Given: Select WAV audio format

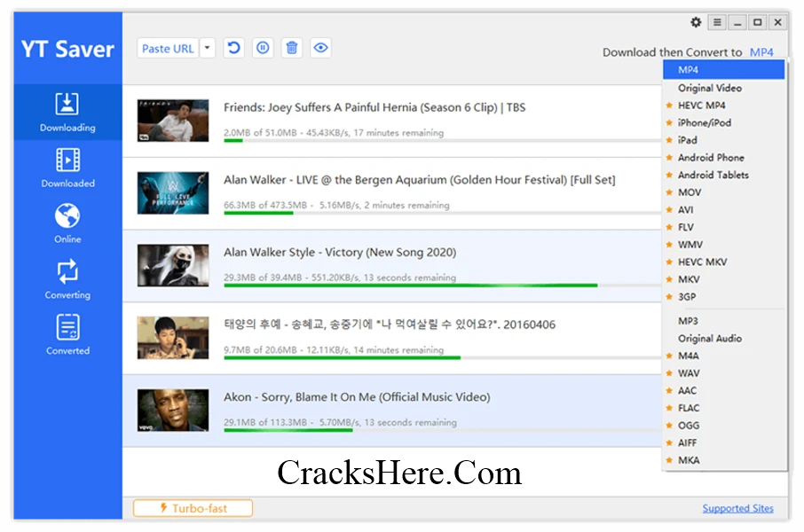Looking at the screenshot, I should (723, 373).
